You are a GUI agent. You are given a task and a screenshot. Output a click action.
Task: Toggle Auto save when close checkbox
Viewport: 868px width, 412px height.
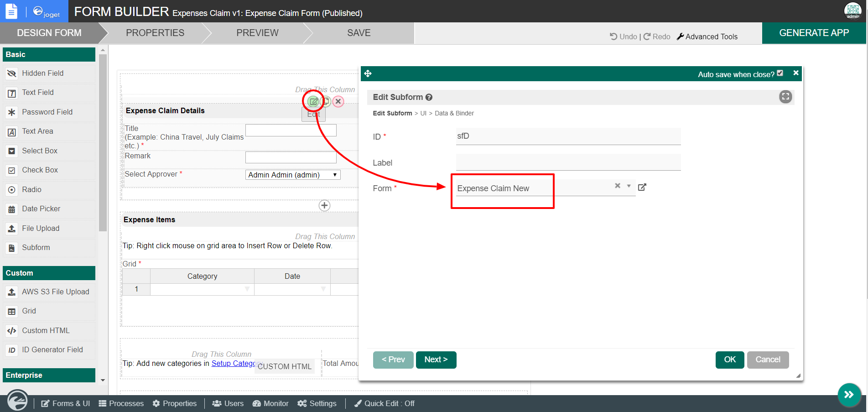[x=780, y=73]
